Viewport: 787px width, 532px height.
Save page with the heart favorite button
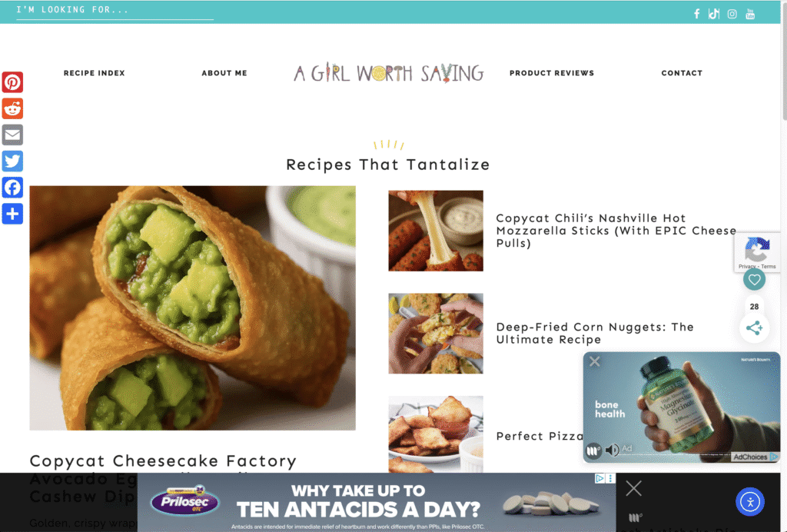755,280
